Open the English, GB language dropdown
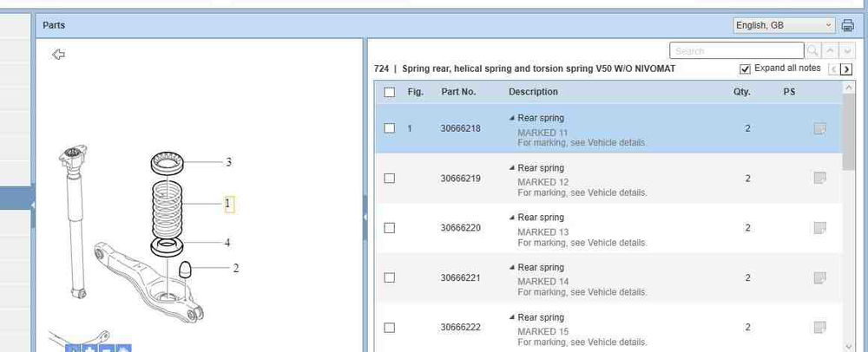Viewport: 868px width, 352px height. (784, 26)
